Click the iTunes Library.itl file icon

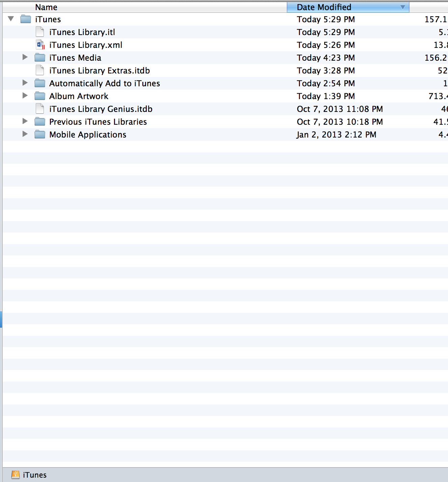(x=40, y=32)
